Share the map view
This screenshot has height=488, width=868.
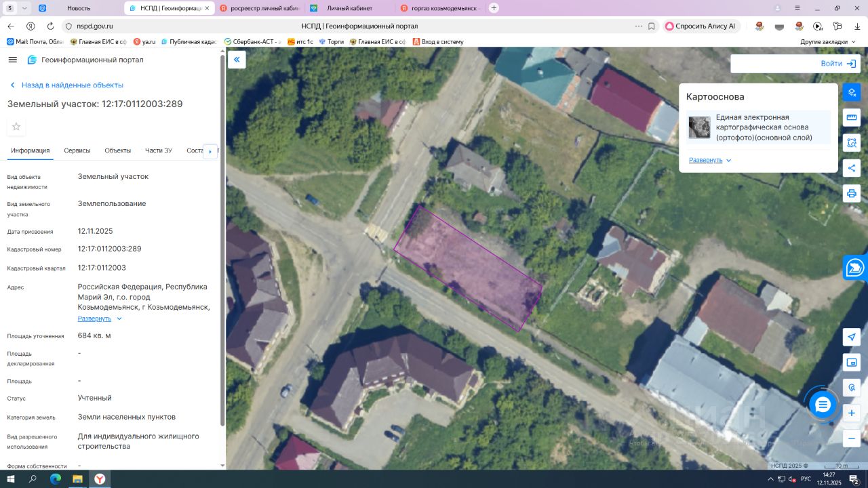pyautogui.click(x=852, y=168)
